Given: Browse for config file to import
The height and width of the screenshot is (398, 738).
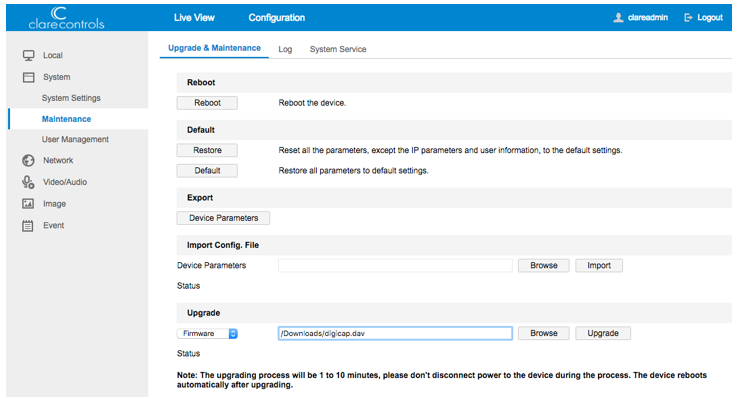Looking at the screenshot, I should (544, 265).
